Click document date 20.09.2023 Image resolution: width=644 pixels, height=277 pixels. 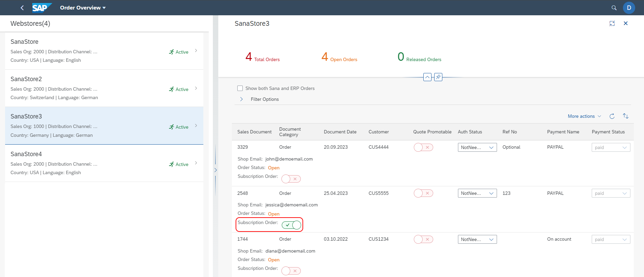coord(336,147)
